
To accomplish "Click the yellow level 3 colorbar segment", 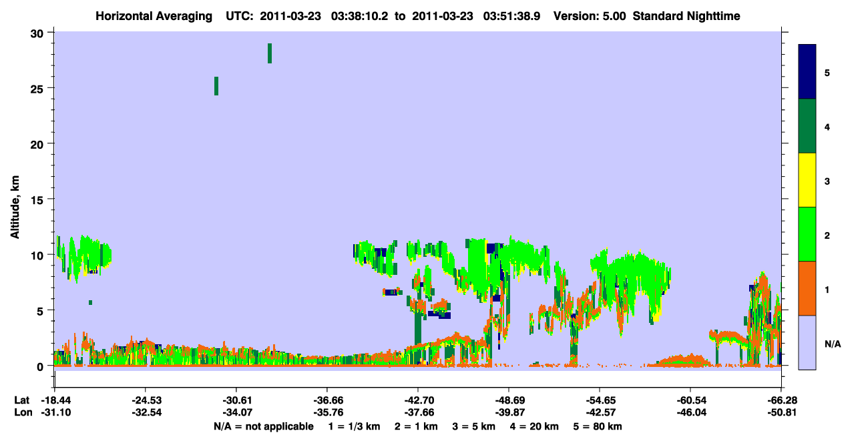I will tap(807, 180).
